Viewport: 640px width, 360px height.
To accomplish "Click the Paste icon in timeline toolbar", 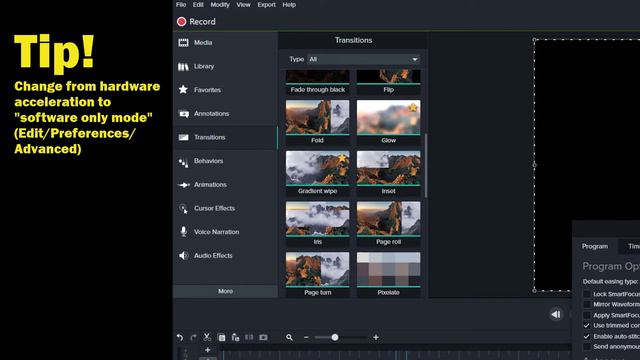I will [235, 337].
